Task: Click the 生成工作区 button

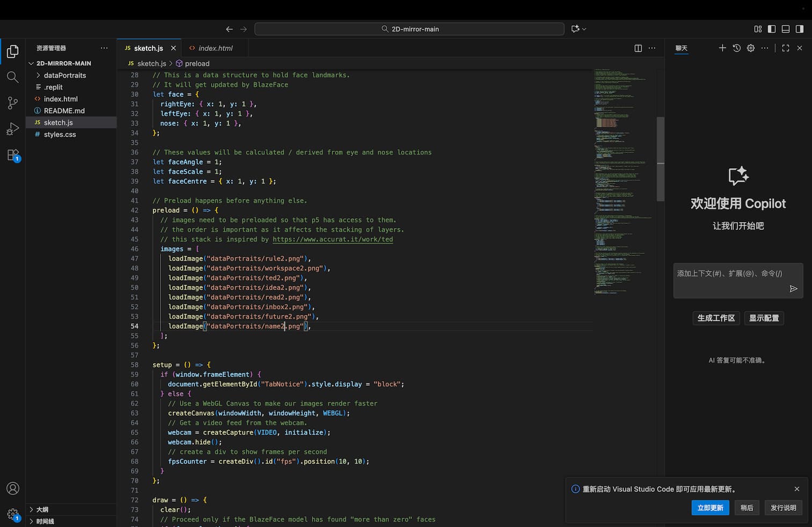Action: pyautogui.click(x=716, y=318)
